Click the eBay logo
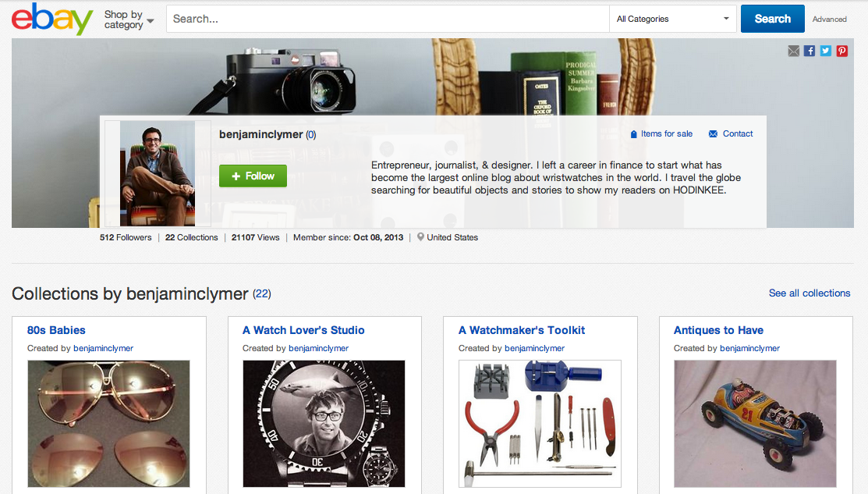Screen dimensions: 868x494 point(52,20)
